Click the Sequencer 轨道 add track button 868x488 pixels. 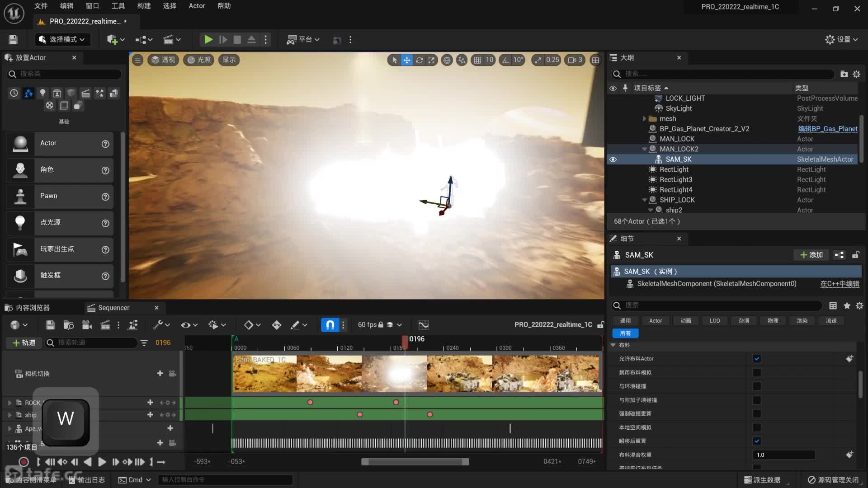click(24, 343)
